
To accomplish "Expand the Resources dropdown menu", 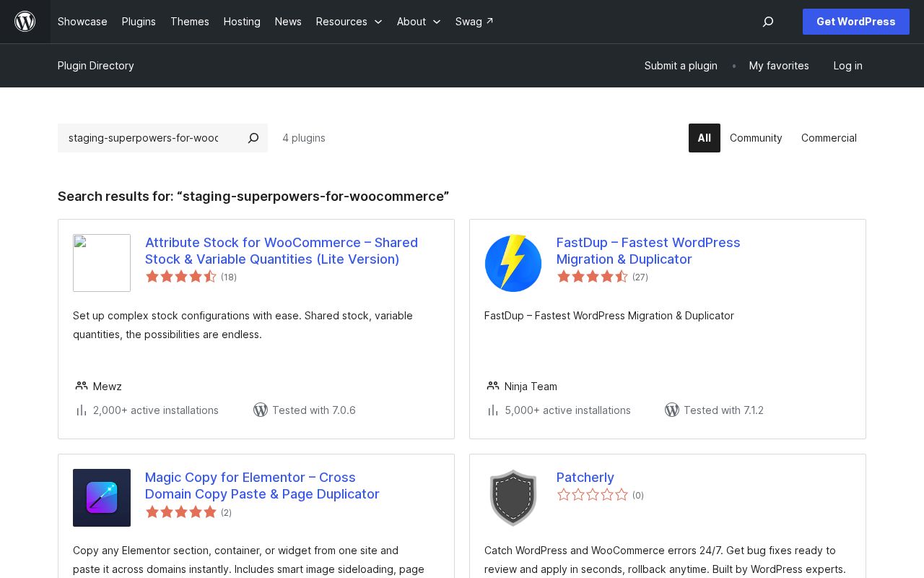I will pos(349,22).
